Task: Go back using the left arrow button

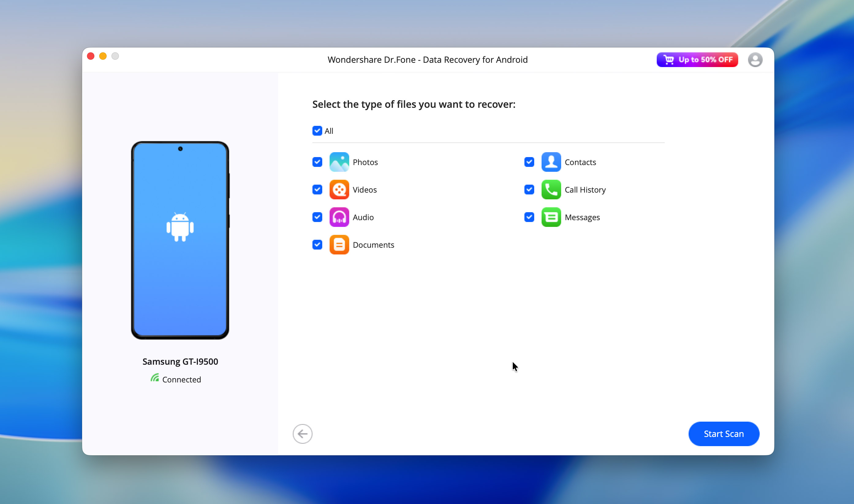Action: coord(302,434)
